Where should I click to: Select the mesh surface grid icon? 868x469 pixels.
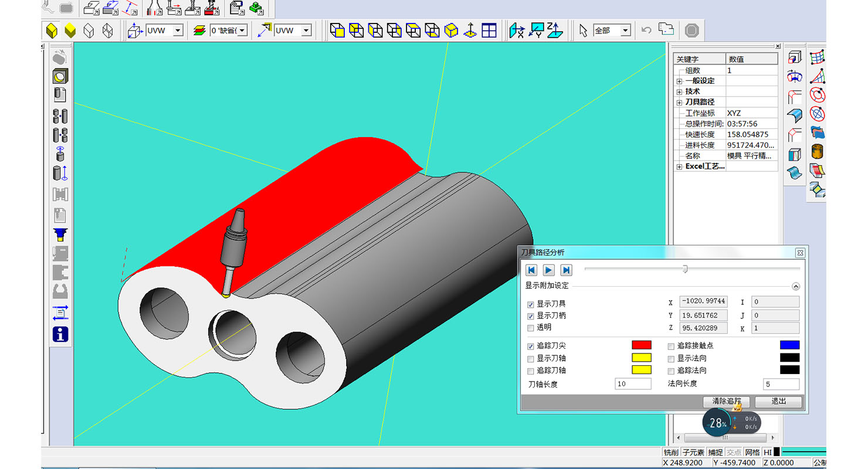click(x=817, y=57)
